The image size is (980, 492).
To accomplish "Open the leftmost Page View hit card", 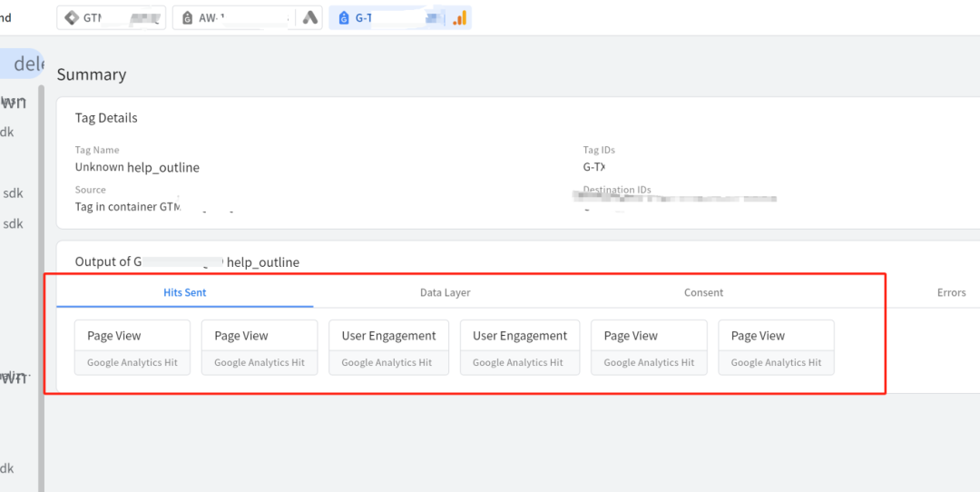I will click(x=132, y=348).
